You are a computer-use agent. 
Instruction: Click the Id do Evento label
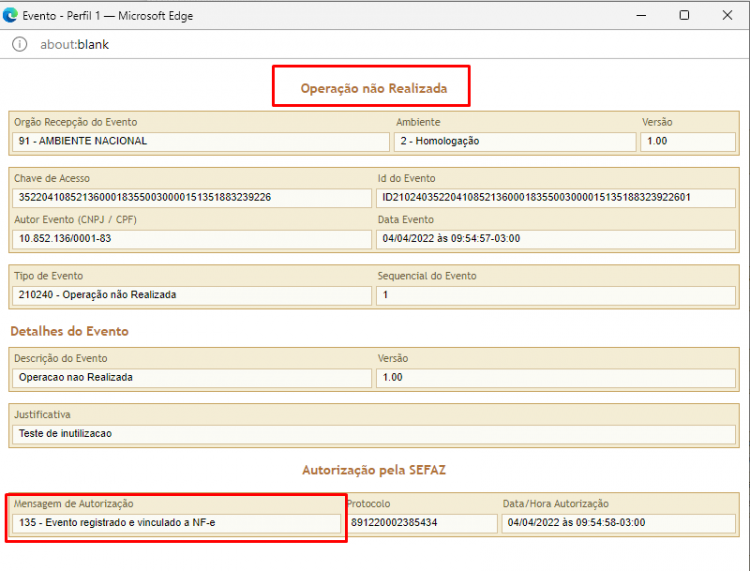pos(407,178)
